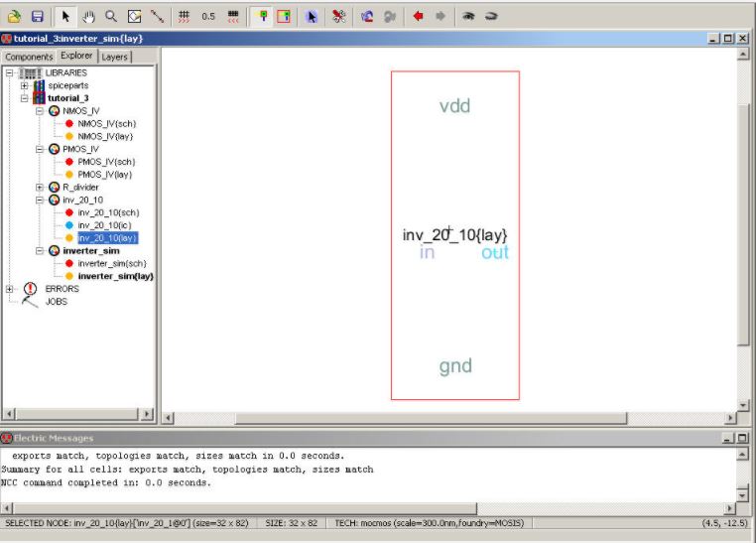Click the red back arrow icon
Viewport: 756px width, 543px height.
pyautogui.click(x=418, y=16)
